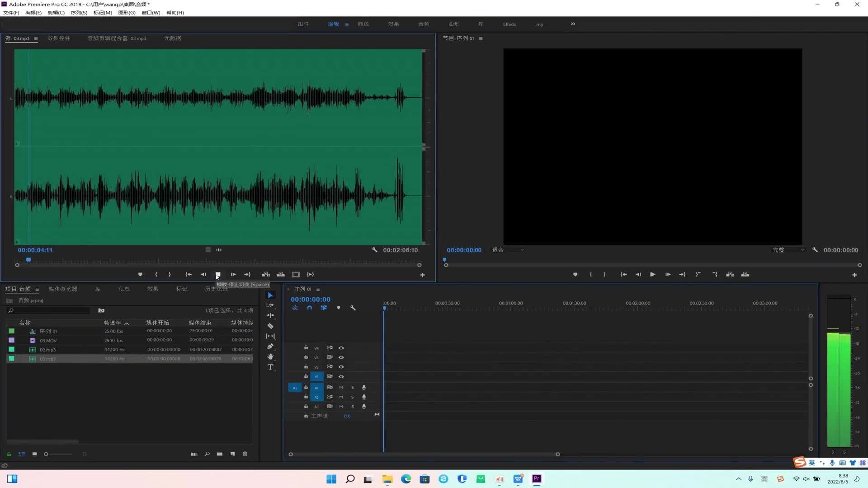
Task: Play the Program monitor sequence
Action: (x=652, y=274)
